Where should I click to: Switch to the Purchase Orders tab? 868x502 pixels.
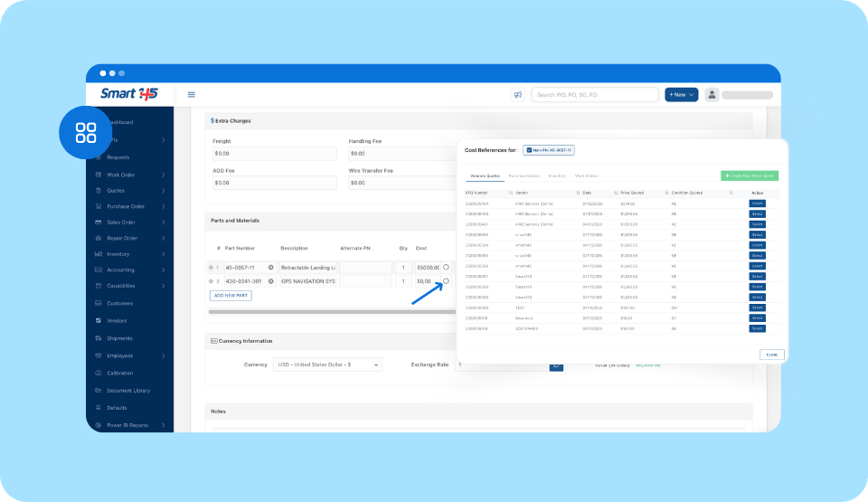(524, 176)
